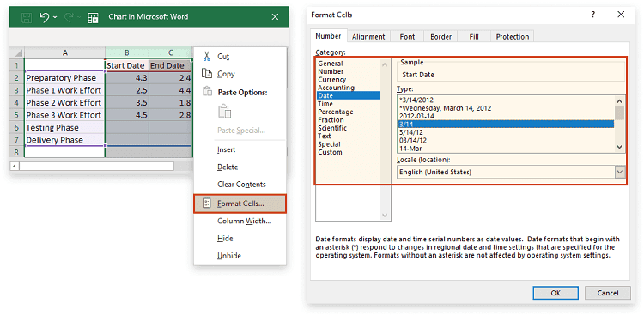
Task: Click the sheet horizontal scroll left arrow
Action: (15, 166)
